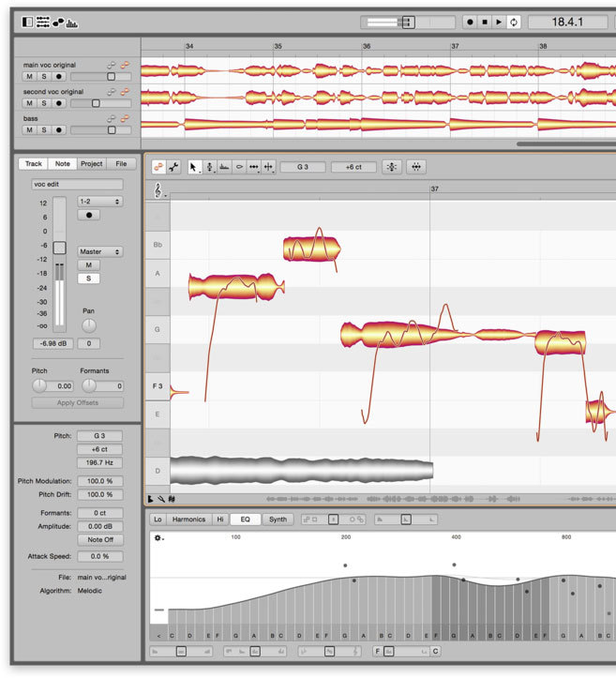Click the correct pitch macro icon

(x=392, y=167)
